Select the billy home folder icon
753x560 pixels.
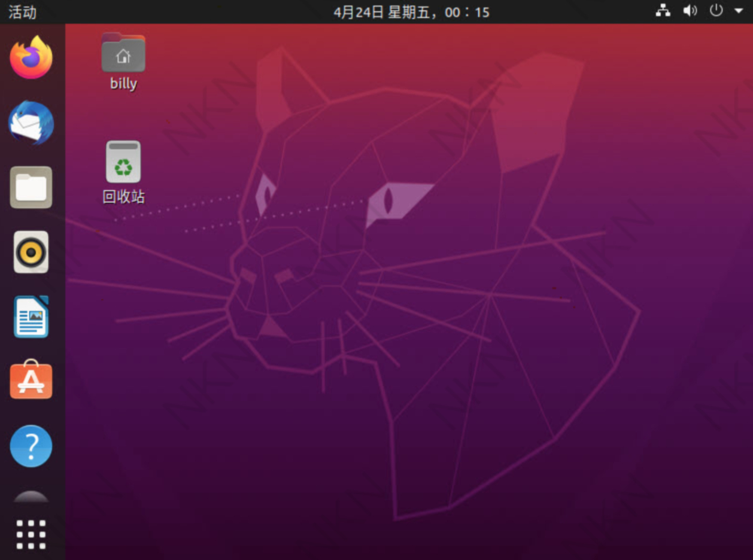tap(123, 53)
